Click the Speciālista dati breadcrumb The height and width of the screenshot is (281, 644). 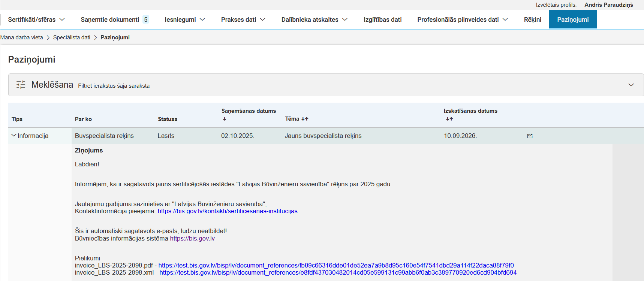pyautogui.click(x=72, y=37)
